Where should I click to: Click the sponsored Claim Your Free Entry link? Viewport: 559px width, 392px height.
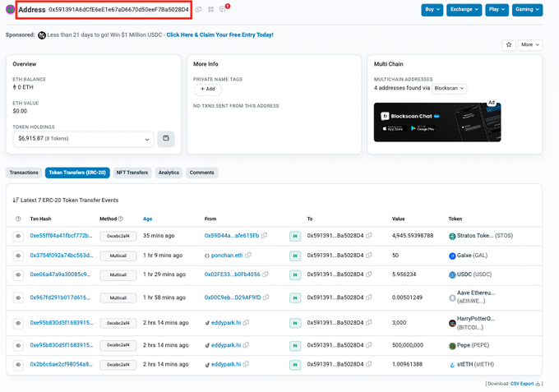point(220,35)
